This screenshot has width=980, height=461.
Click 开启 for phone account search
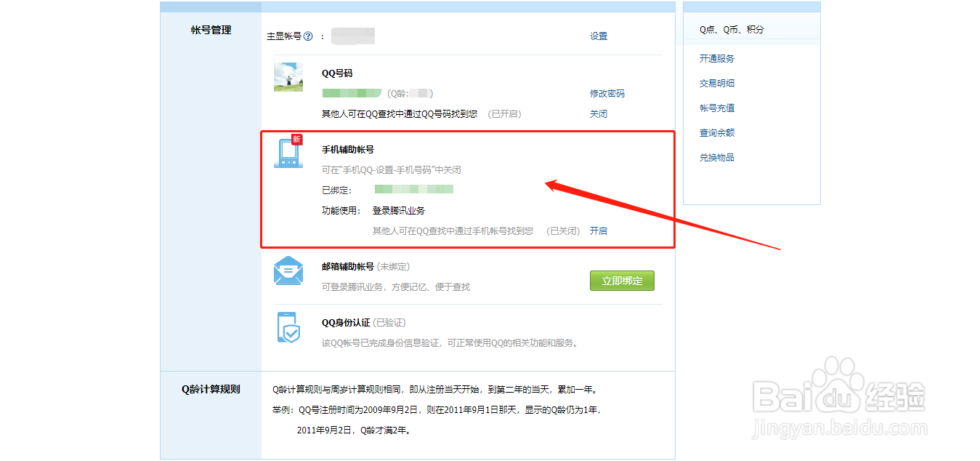[x=599, y=231]
